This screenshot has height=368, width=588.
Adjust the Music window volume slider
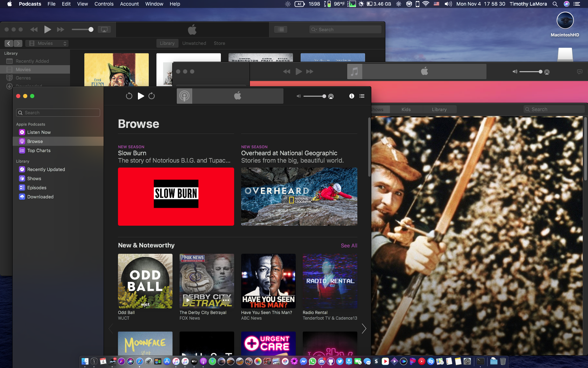[x=531, y=71]
